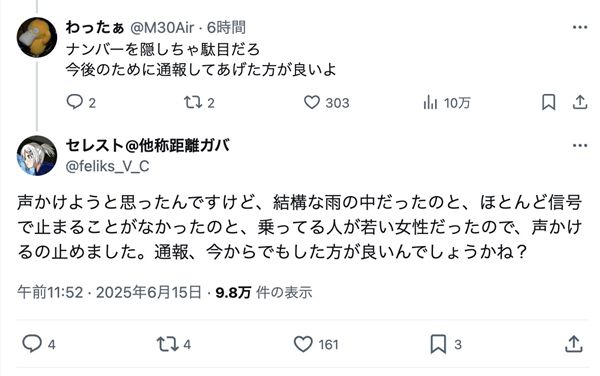Bookmark the わったぁ tweet
The image size is (600, 376).
(x=548, y=102)
